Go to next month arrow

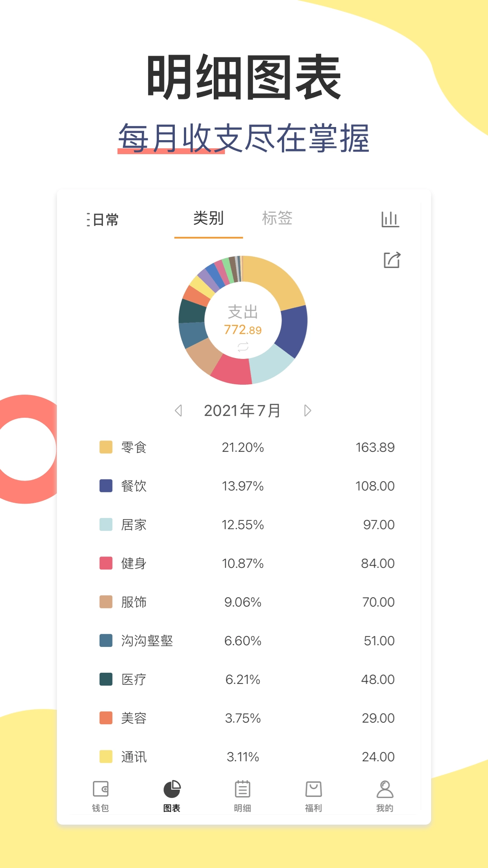pyautogui.click(x=308, y=410)
